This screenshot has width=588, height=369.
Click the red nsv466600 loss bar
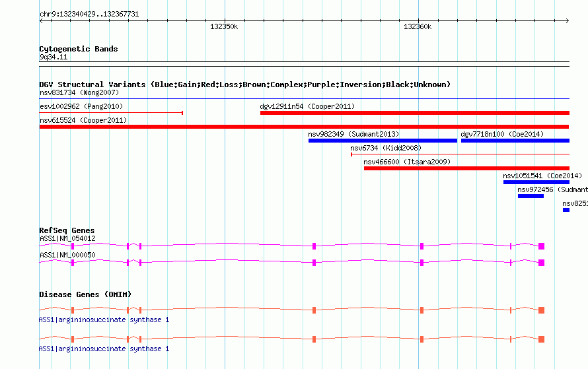pos(466,168)
